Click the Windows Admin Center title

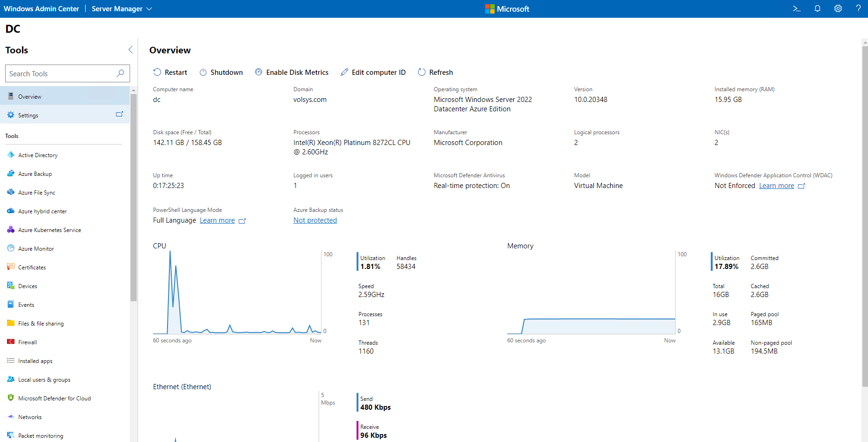pos(41,9)
